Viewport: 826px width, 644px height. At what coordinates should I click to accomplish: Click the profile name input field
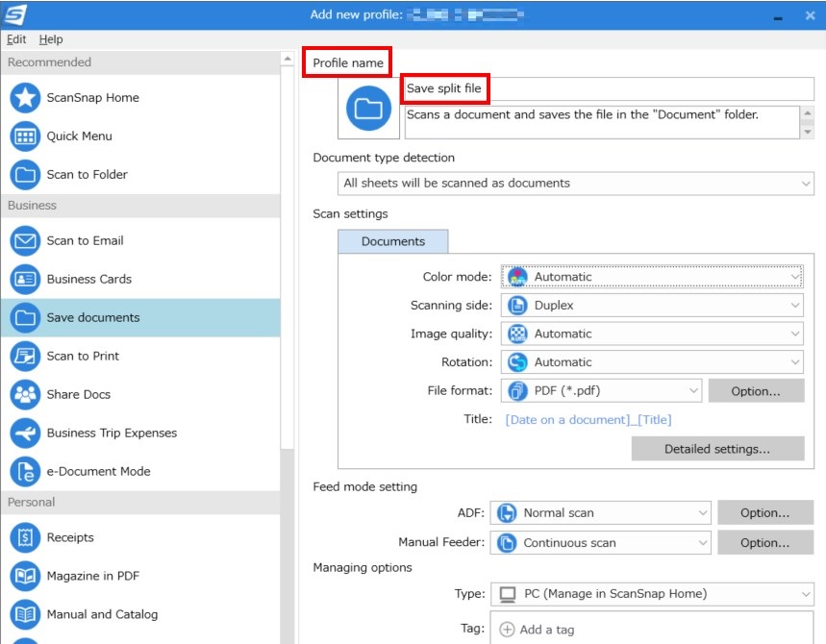[609, 88]
